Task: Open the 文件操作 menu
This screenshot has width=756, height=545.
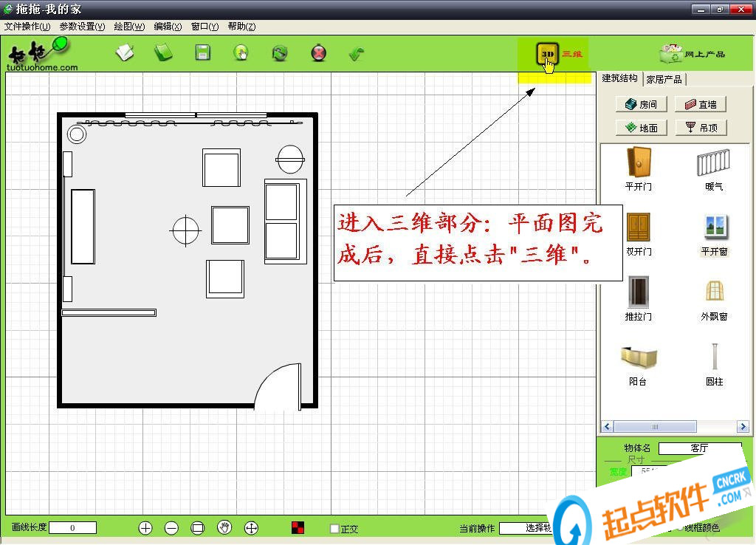Action: (27, 27)
